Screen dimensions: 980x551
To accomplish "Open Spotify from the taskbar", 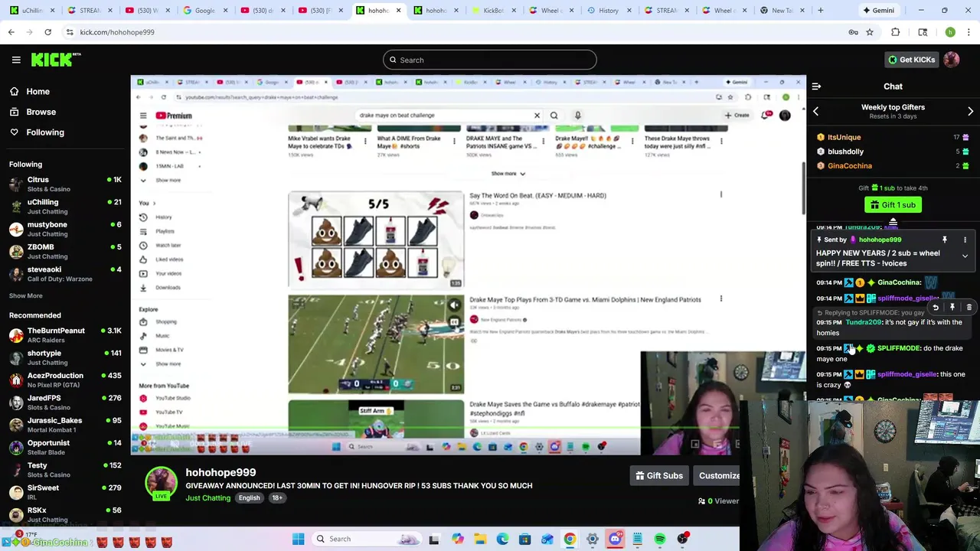I will [659, 539].
